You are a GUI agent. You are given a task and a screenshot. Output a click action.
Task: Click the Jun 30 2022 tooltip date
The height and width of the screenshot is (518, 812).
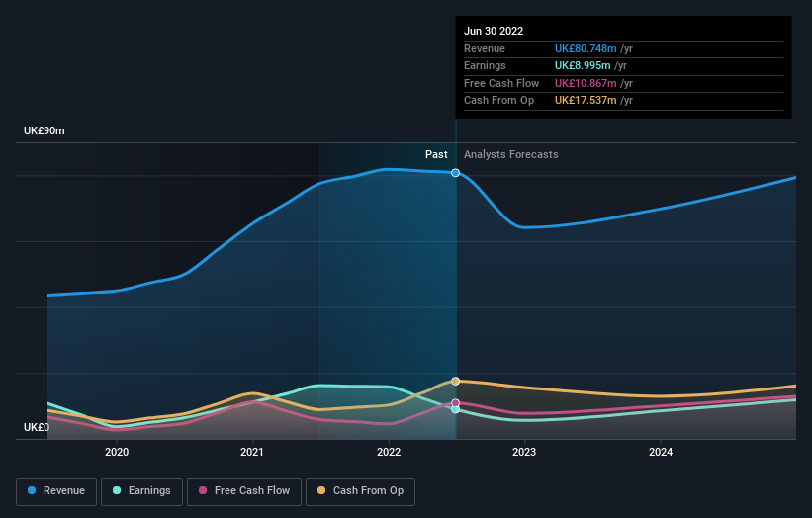coord(494,31)
